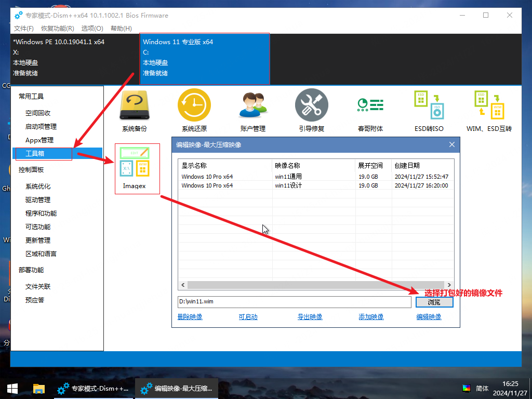Select the win11通用 image row
The width and height of the screenshot is (532, 399).
316,177
